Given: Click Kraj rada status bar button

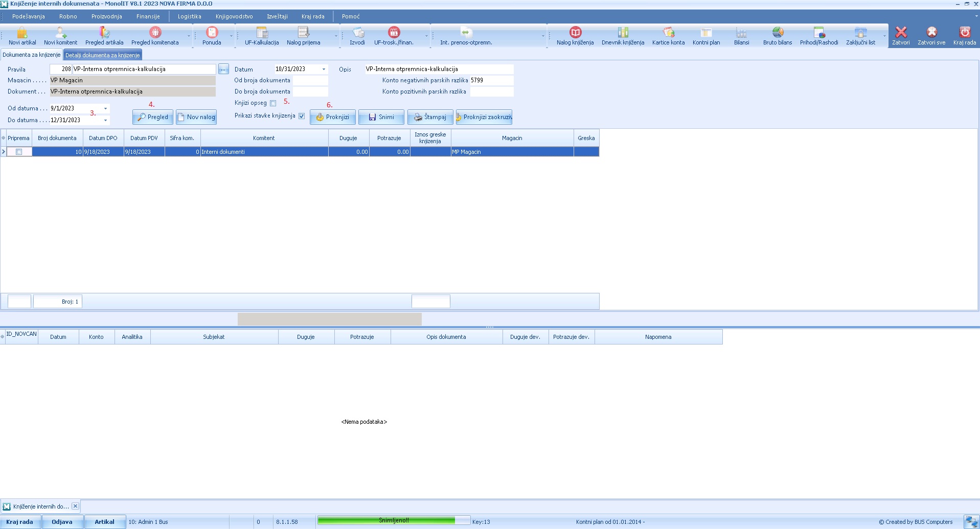Looking at the screenshot, I should coord(20,522).
